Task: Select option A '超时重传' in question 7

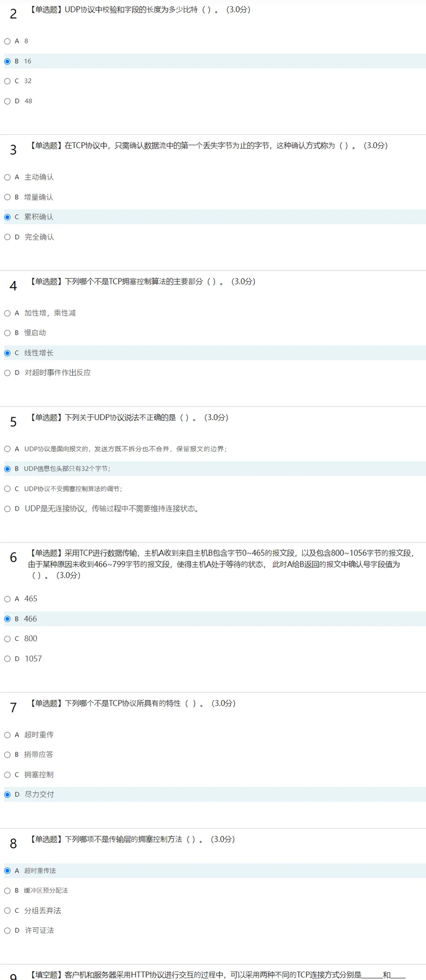Action: point(7,735)
